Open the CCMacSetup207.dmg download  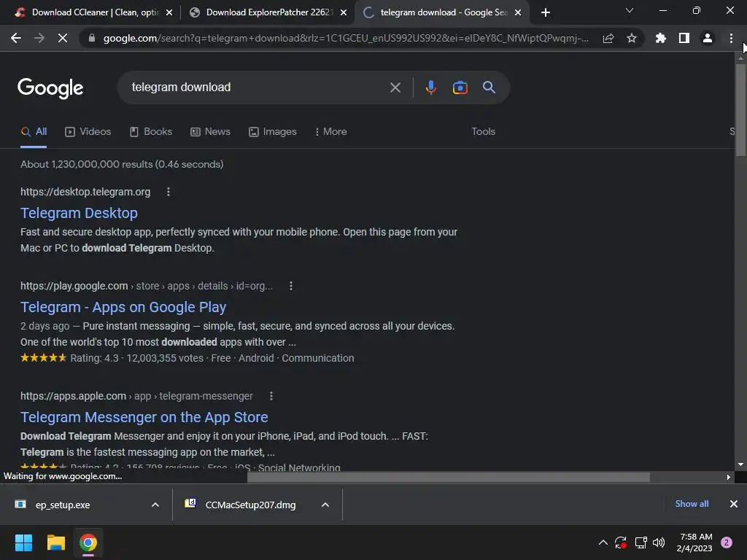[x=250, y=505]
